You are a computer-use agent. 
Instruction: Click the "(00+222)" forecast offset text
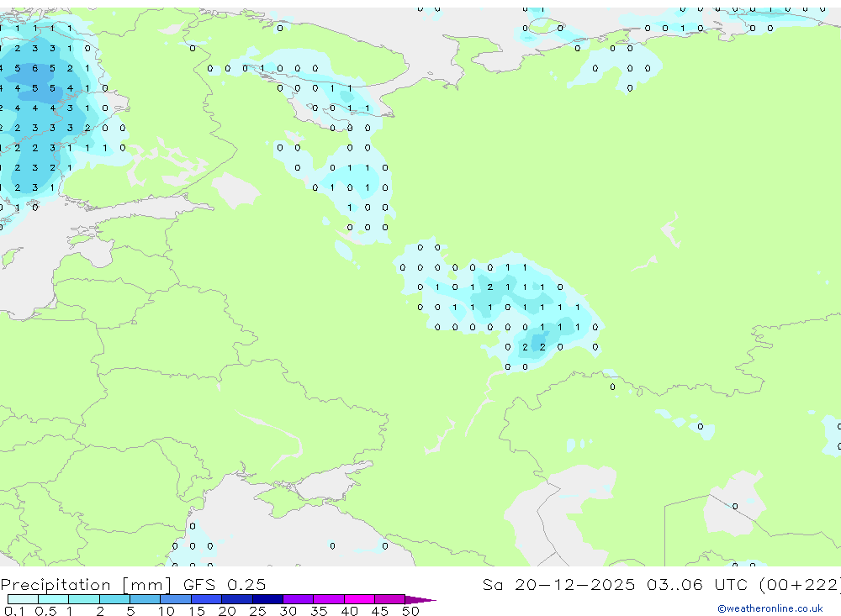(801, 585)
